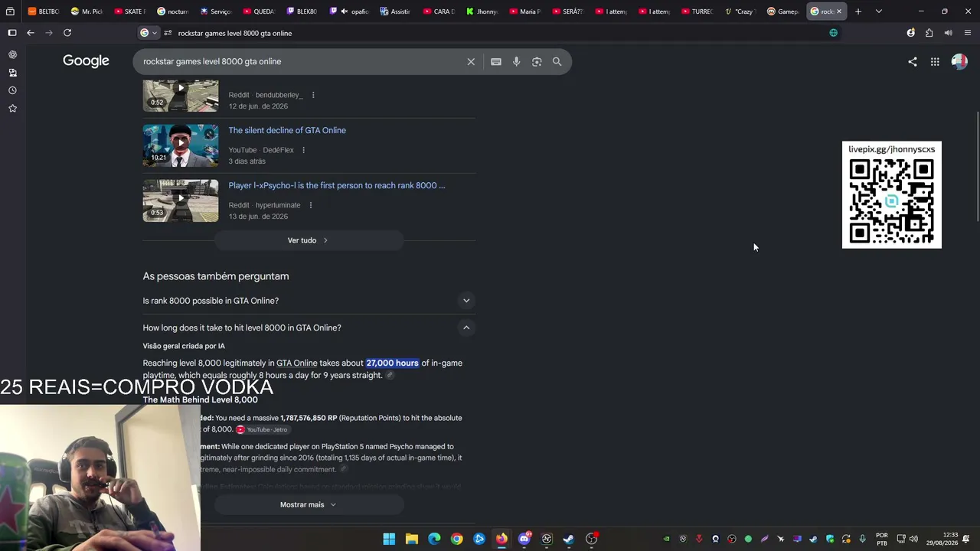The image size is (980, 551).
Task: Open the search engine selector dropdown
Action: click(149, 33)
